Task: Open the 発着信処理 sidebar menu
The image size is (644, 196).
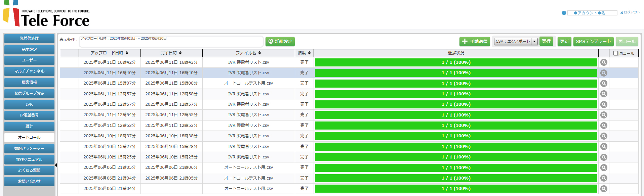Action: pos(29,39)
